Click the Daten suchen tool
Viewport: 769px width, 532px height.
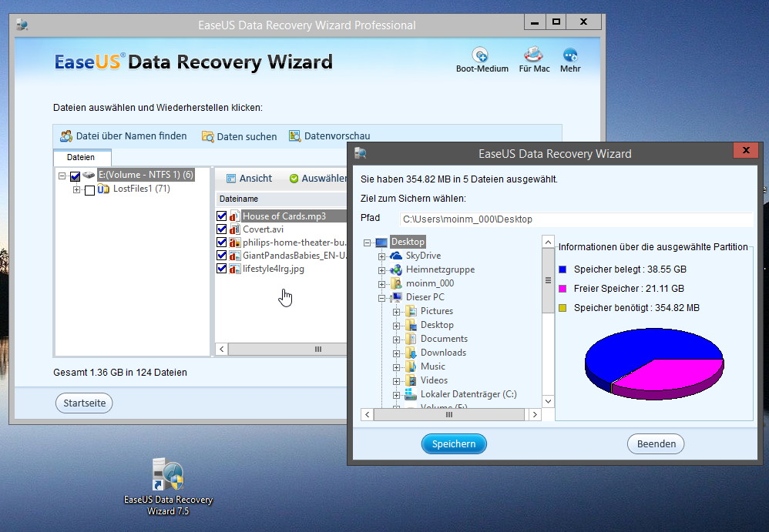(240, 137)
